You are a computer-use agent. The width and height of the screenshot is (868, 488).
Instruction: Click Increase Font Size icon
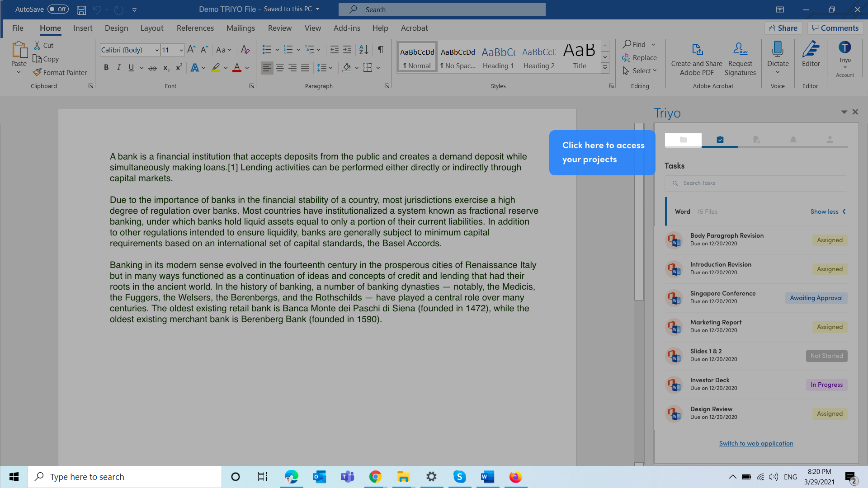[191, 49]
